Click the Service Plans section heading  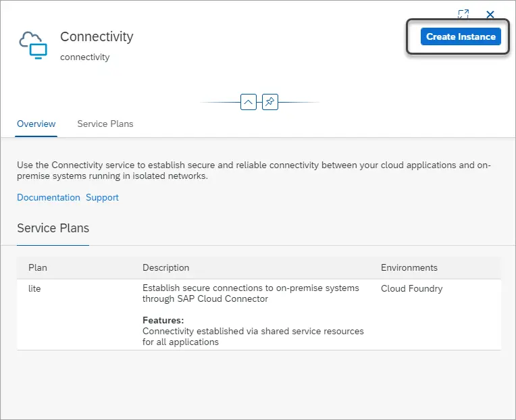point(53,228)
